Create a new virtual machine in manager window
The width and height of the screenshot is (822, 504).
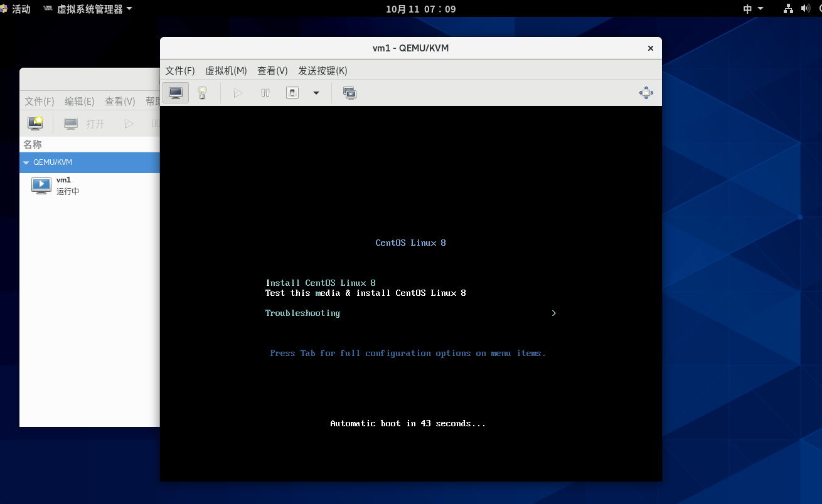tap(35, 123)
